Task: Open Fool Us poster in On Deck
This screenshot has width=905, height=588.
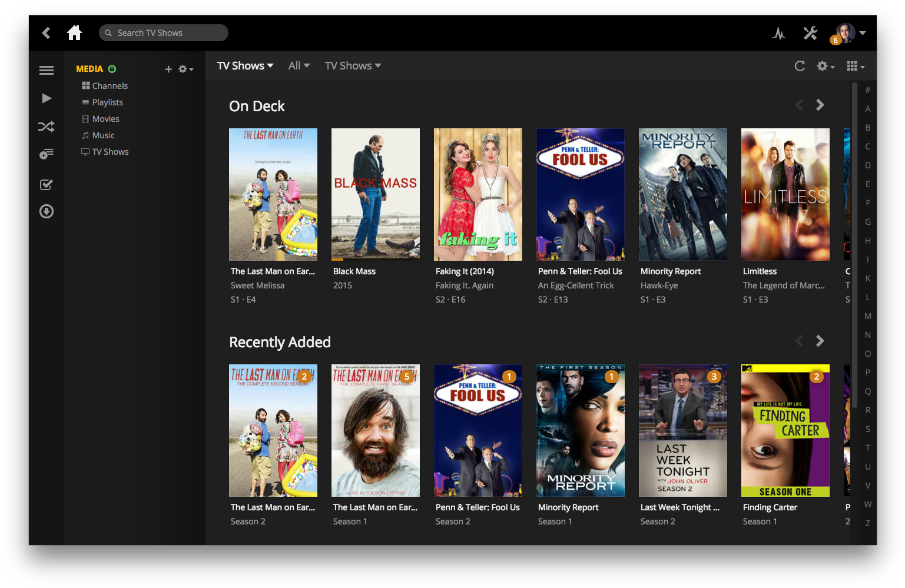Action: [581, 194]
